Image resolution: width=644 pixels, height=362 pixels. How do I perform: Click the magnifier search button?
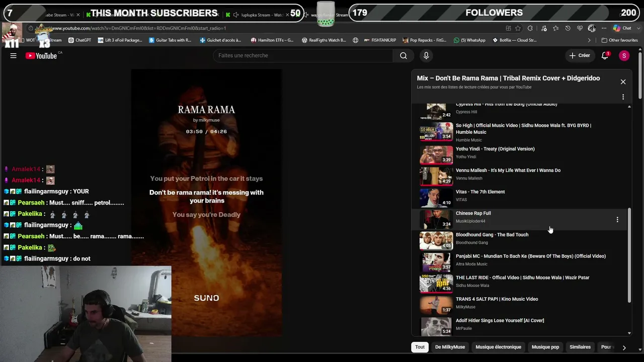point(404,56)
